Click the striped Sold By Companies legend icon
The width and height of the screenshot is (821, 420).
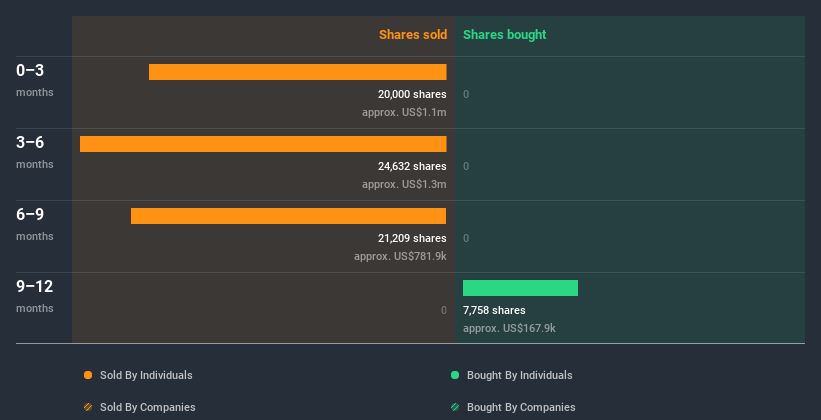(x=88, y=407)
